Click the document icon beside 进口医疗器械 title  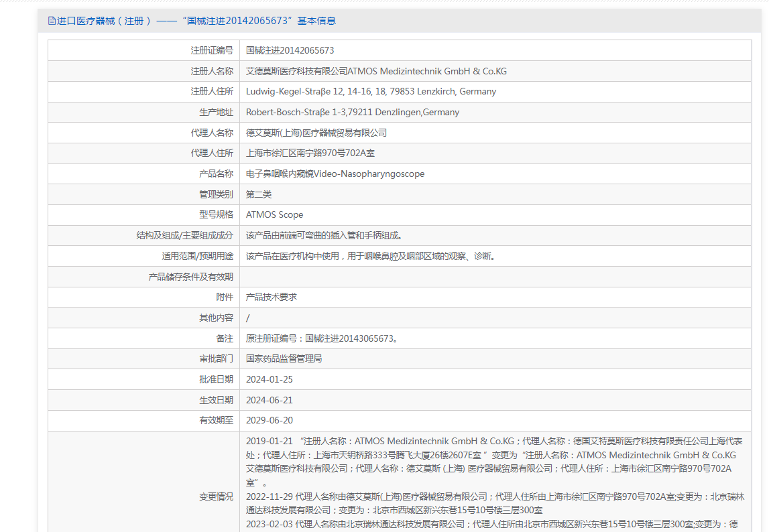[52, 21]
